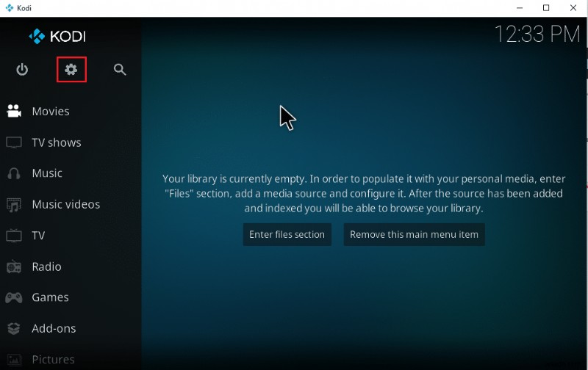Screen dimensions: 588x370
Task: Click the Kodi title bar app icon
Action: 10,8
